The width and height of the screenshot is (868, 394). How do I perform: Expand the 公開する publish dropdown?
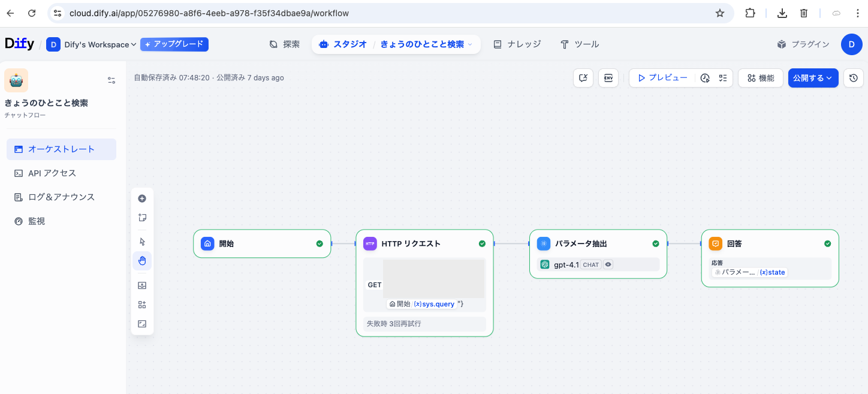[x=813, y=78]
